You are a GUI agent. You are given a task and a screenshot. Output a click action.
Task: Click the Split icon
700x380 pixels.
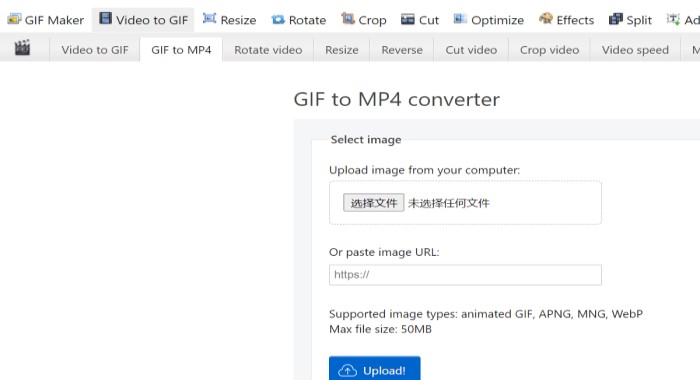tap(616, 19)
